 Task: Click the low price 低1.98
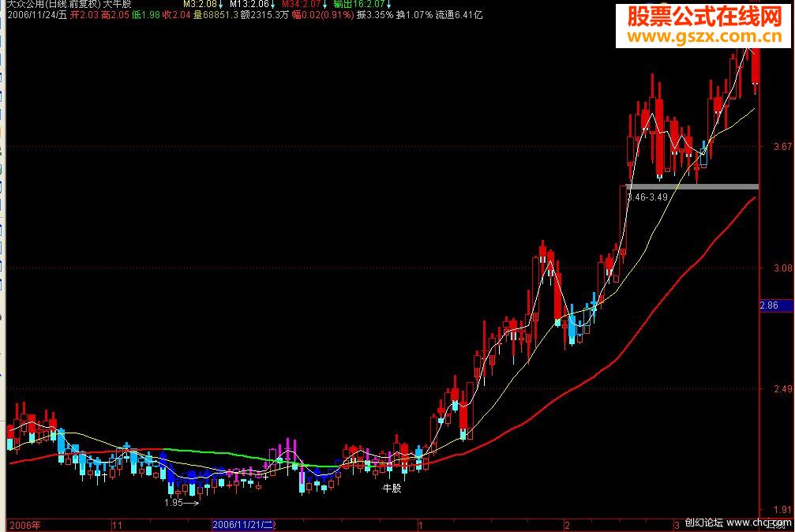pos(146,15)
